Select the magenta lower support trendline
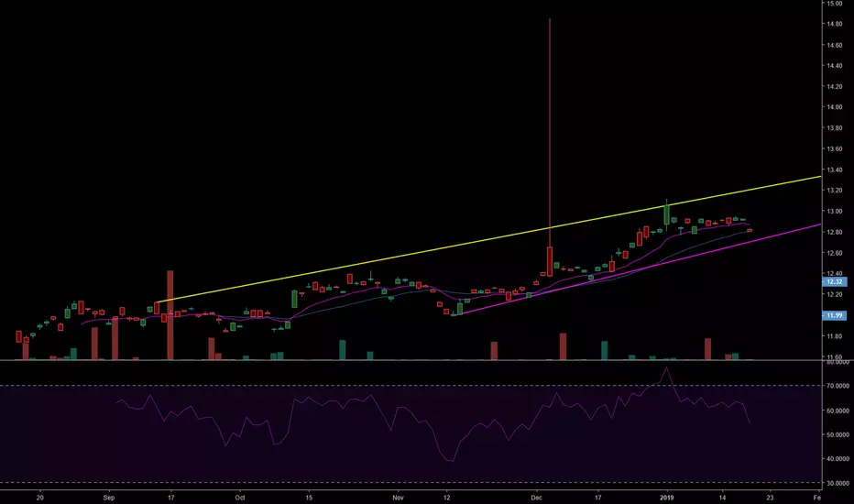This screenshot has height=504, width=854. [x=636, y=269]
